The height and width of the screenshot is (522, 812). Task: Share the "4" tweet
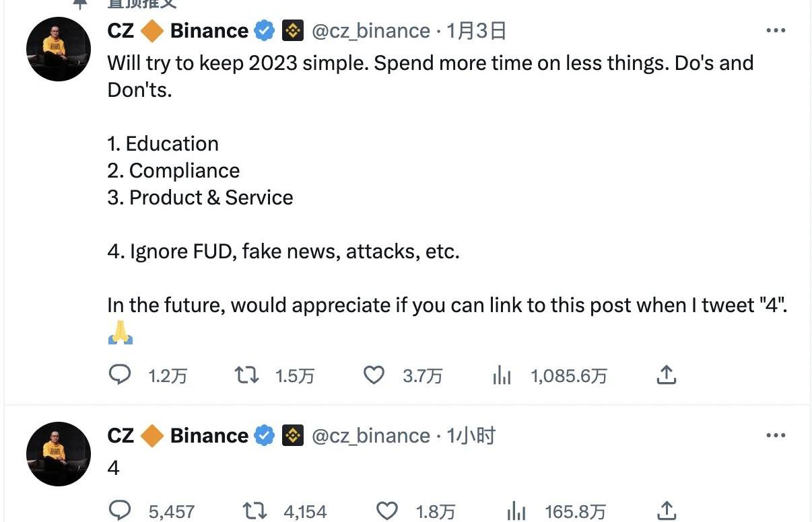click(x=665, y=511)
